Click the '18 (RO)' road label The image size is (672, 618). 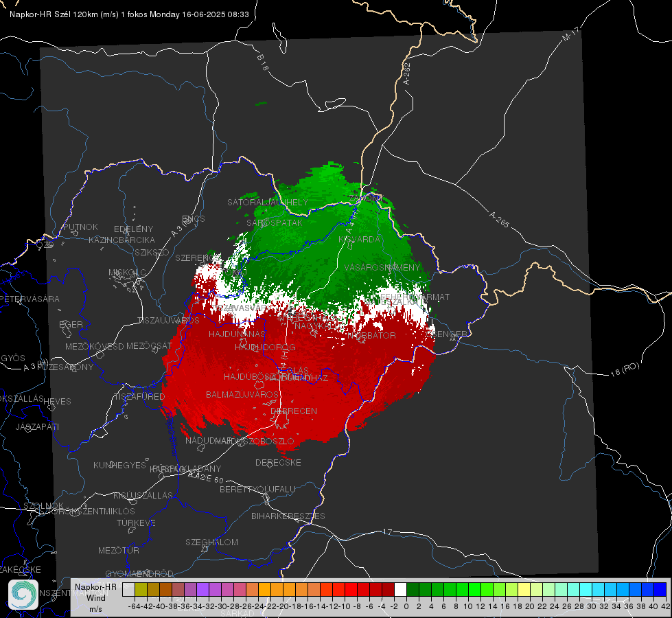coord(625,369)
